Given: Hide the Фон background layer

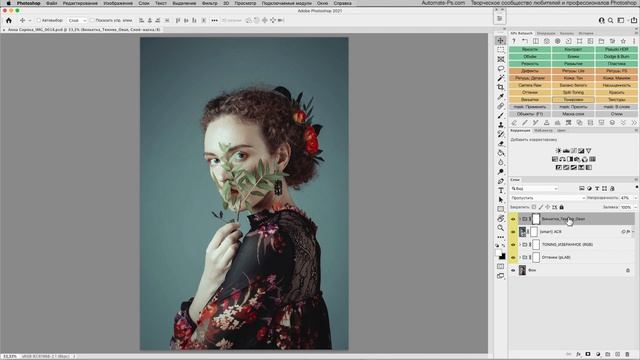Looking at the screenshot, I should [513, 270].
